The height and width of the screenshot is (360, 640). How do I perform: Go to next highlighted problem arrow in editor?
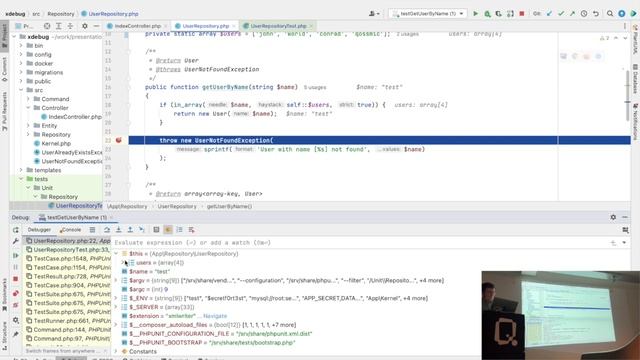point(625,38)
